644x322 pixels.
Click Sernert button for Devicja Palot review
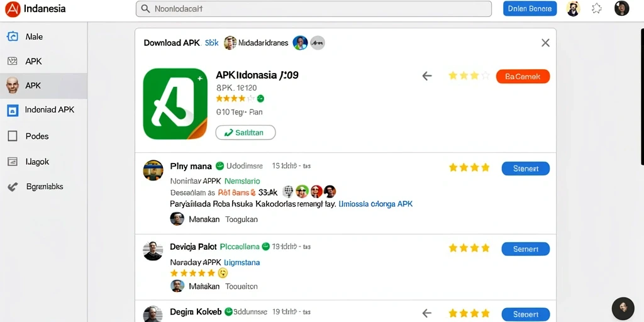click(526, 249)
